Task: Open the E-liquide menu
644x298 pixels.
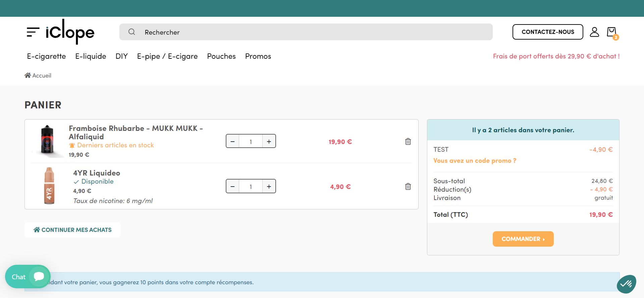Action: [91, 56]
